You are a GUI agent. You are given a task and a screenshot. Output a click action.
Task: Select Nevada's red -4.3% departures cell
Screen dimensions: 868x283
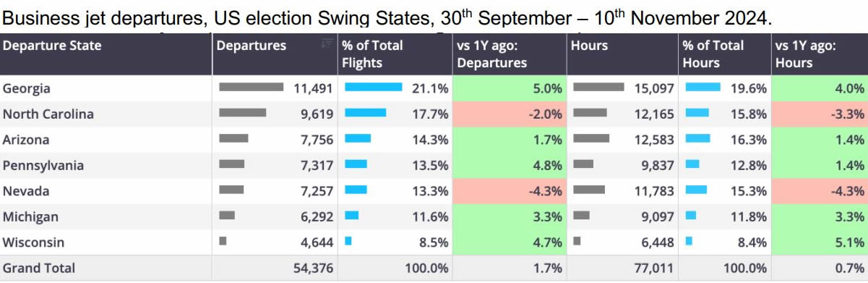pyautogui.click(x=510, y=192)
